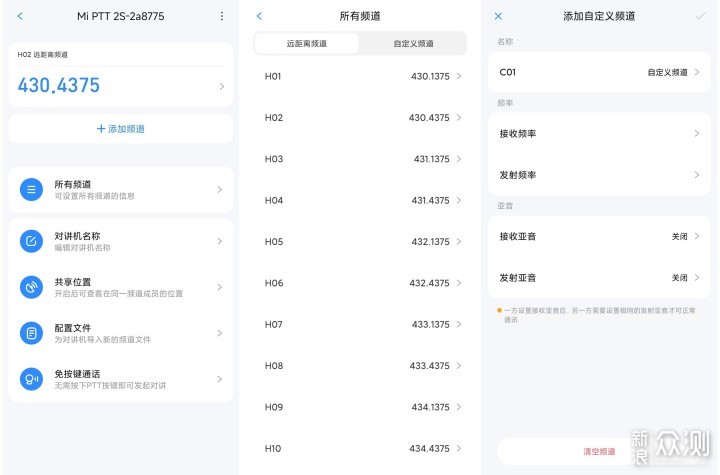Open current channel frequency 430.4375 card
Screen dimensions: 720x475
point(121,75)
